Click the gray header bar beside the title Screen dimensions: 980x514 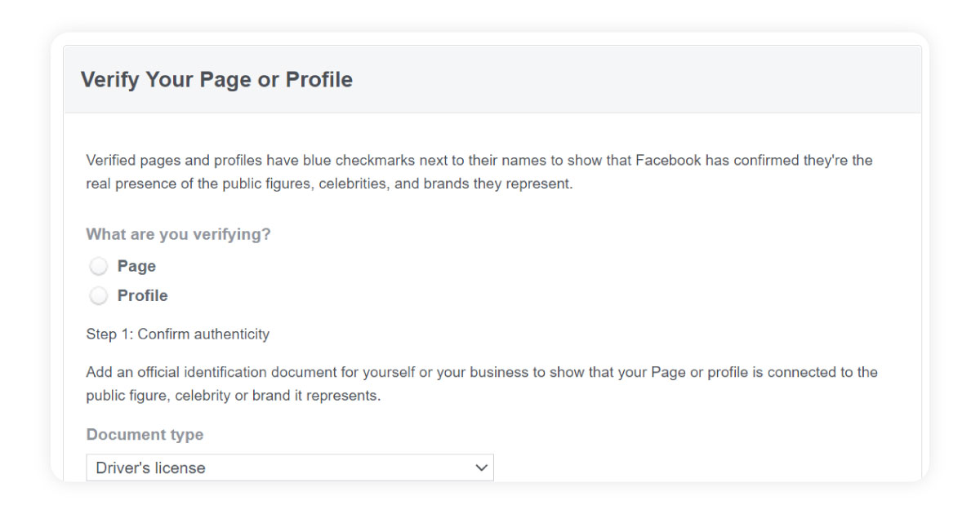[x=637, y=80]
